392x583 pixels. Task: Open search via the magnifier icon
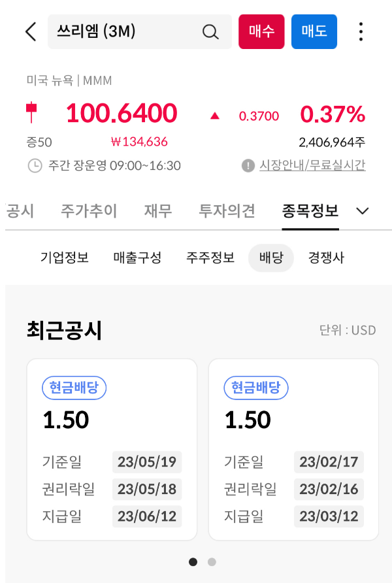209,31
